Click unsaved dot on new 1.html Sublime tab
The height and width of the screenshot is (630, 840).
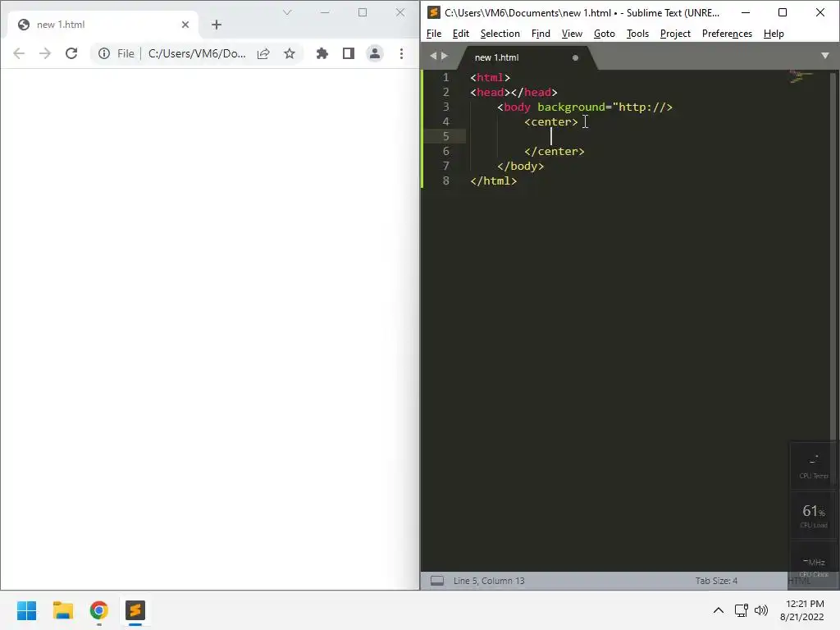click(x=575, y=57)
